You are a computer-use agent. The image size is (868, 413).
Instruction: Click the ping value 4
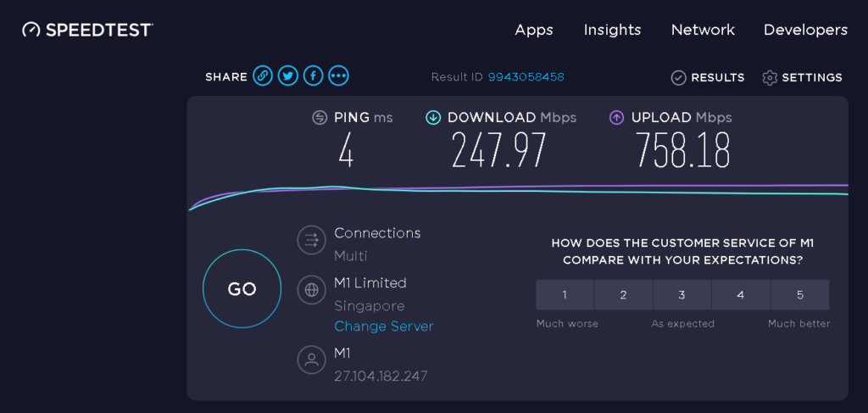point(346,150)
